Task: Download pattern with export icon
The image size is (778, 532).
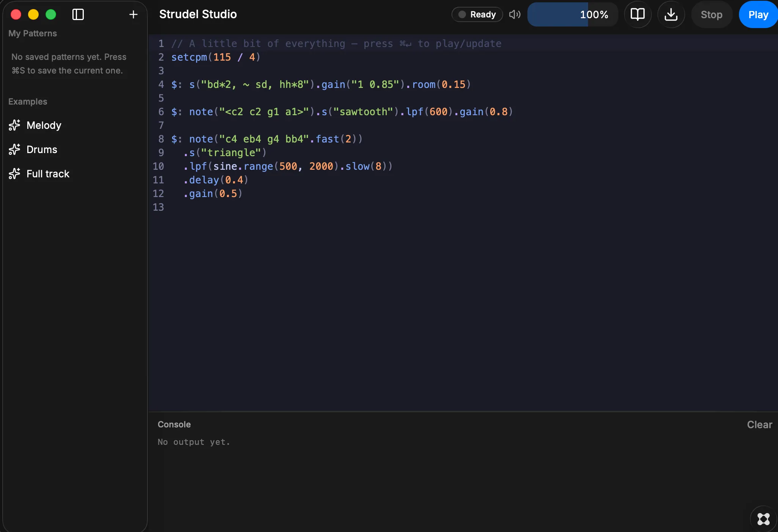Action: 671,14
